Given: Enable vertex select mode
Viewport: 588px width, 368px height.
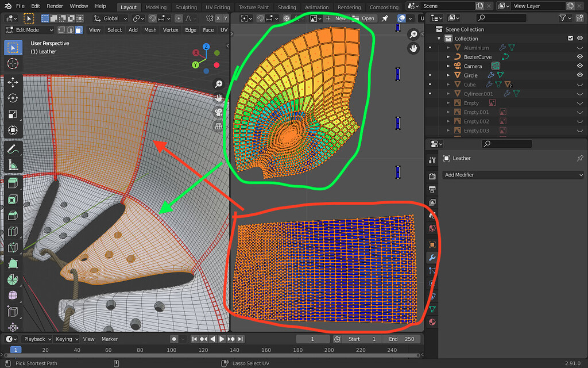Looking at the screenshot, I should pos(61,30).
